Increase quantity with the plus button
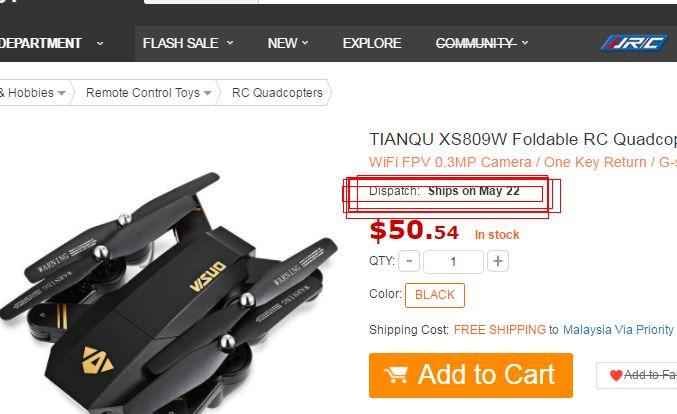The image size is (677, 414). 498,261
